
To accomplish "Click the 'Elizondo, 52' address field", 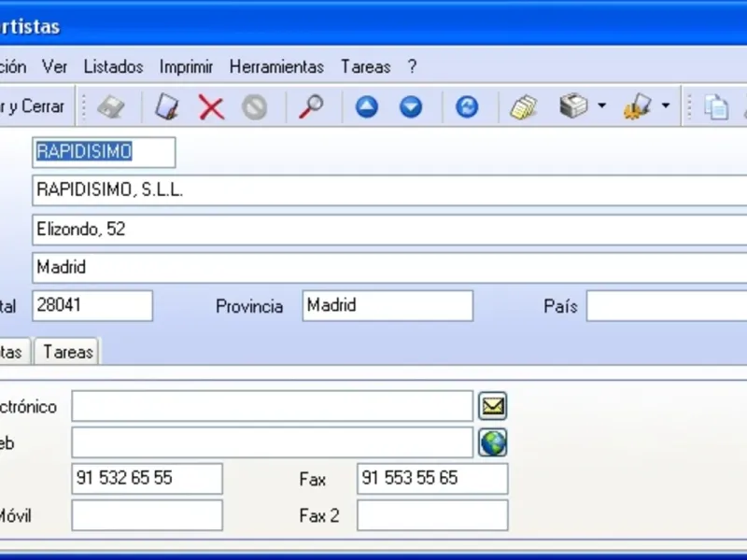I will pyautogui.click(x=389, y=230).
